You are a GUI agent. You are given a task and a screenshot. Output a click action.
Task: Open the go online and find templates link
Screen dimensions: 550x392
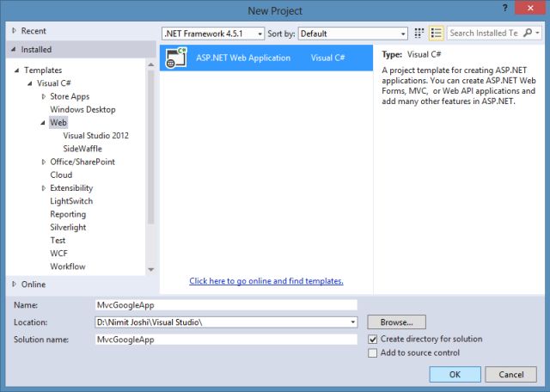tap(266, 281)
